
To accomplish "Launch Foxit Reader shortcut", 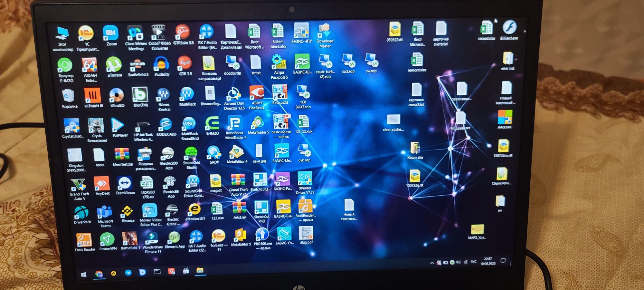I will pyautogui.click(x=84, y=242).
